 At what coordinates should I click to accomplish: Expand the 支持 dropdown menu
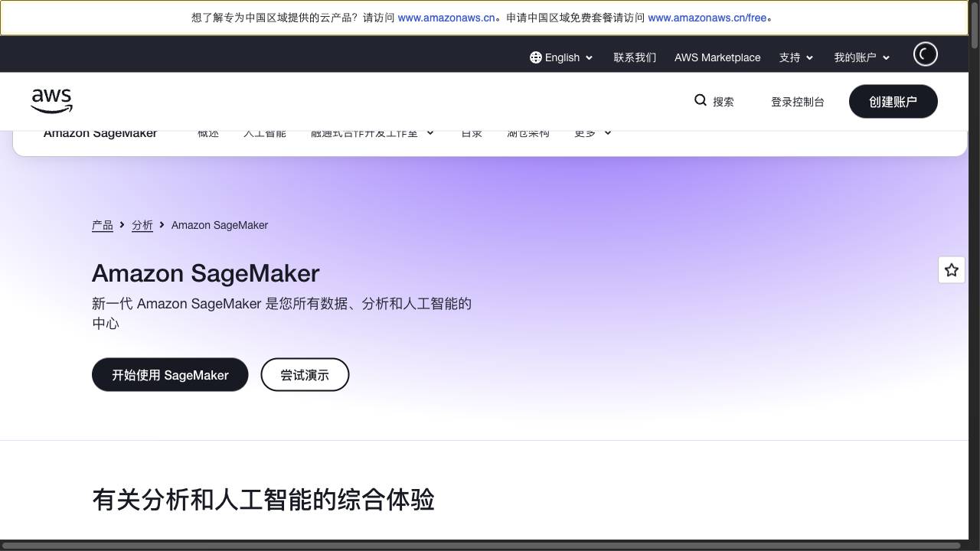pyautogui.click(x=796, y=57)
